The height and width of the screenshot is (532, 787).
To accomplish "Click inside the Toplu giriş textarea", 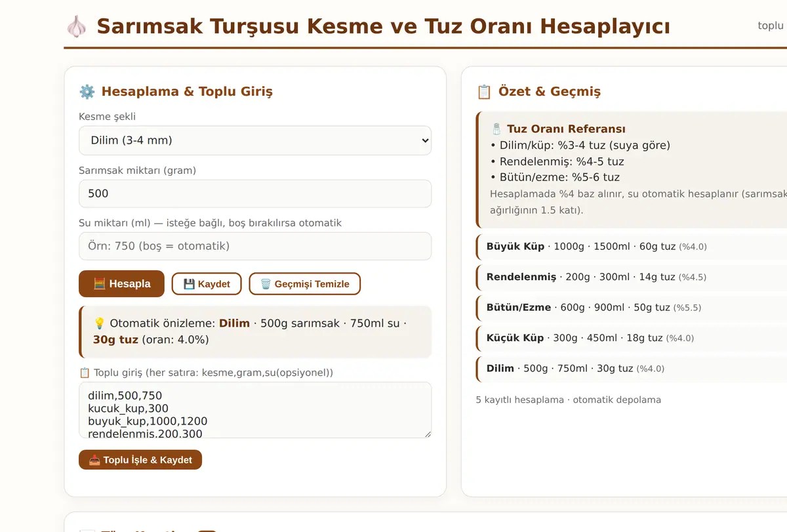I will point(255,410).
